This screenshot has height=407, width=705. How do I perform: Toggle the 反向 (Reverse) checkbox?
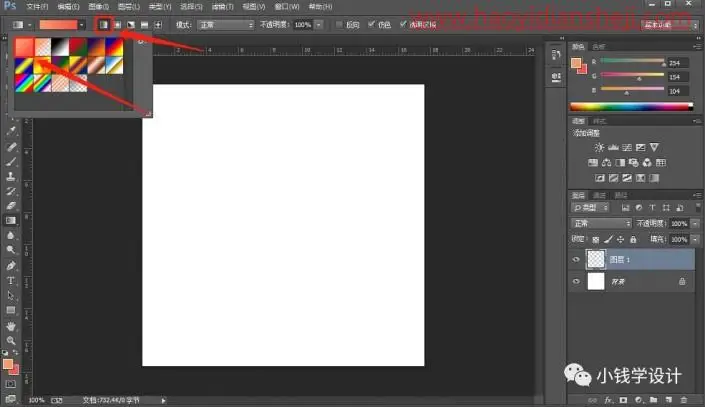click(x=339, y=25)
